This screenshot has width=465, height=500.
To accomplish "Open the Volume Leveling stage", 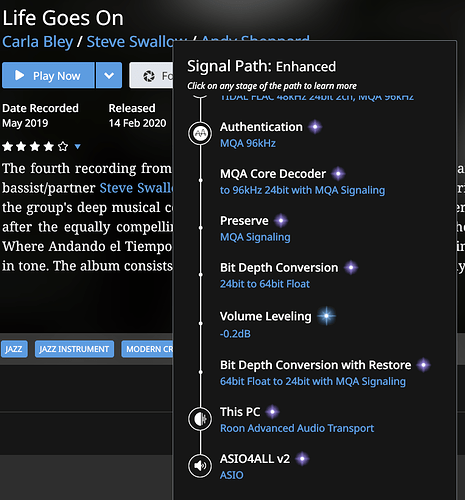I will 266,316.
